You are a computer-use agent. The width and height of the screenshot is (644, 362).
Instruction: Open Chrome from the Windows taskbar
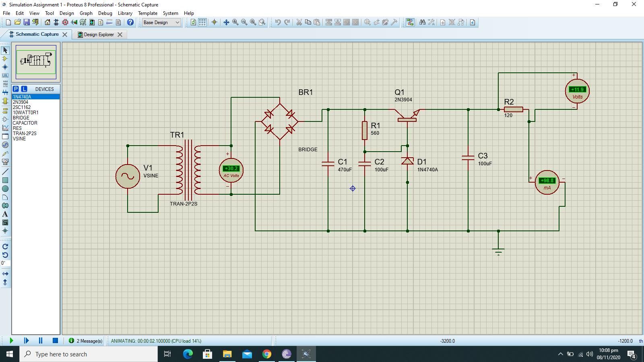(x=266, y=354)
